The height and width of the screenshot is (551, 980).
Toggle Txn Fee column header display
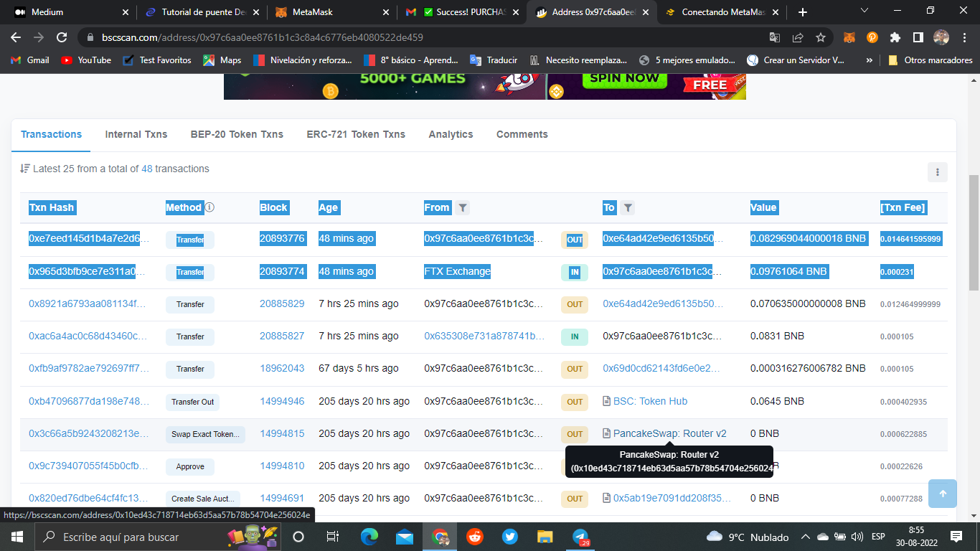tap(903, 208)
